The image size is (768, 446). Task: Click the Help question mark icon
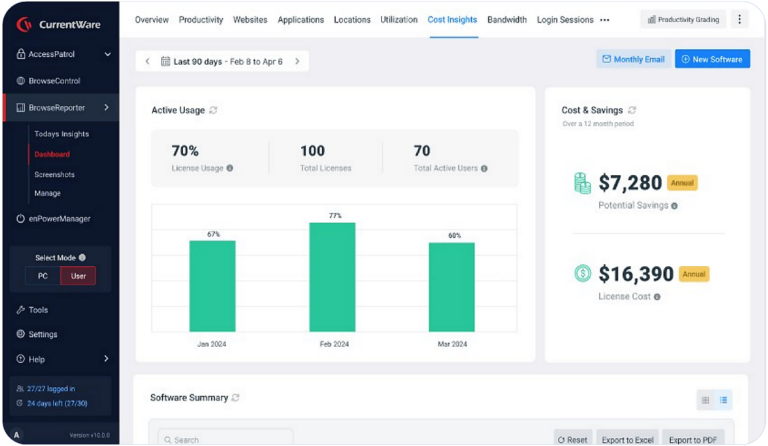tap(21, 359)
